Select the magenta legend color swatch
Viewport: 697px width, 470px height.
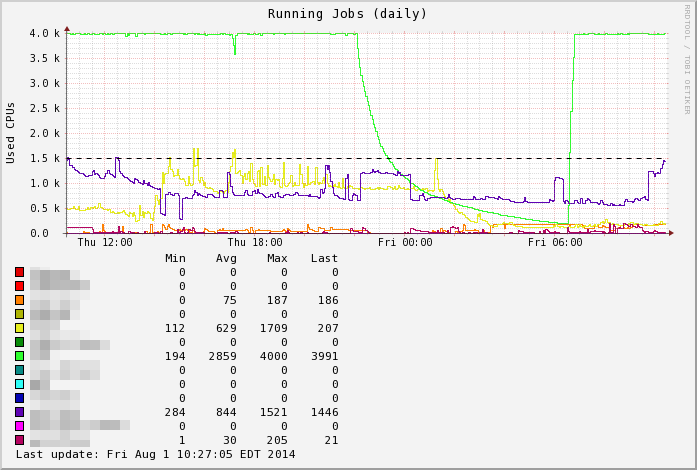click(x=20, y=426)
